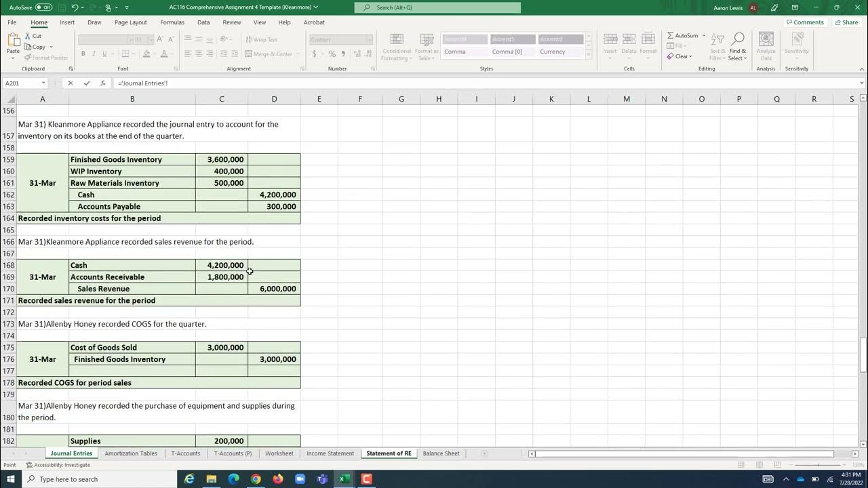Screen dimensions: 868x488
Task: Switch to the Insert ribbon tab
Action: coord(67,22)
